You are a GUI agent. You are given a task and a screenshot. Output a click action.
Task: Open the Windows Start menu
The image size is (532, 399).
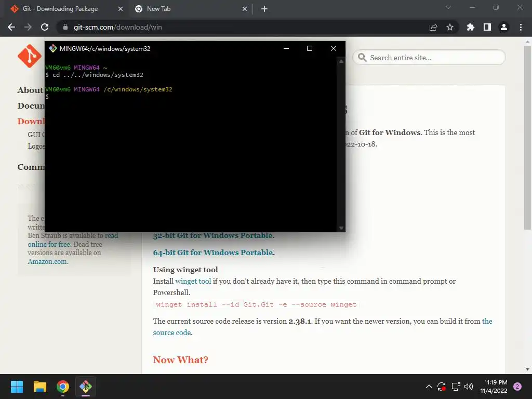(x=17, y=387)
